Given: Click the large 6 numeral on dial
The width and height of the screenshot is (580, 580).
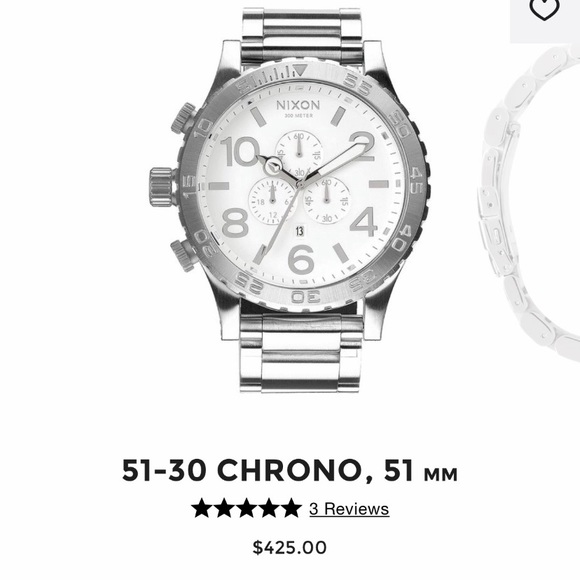Looking at the screenshot, I should (301, 259).
